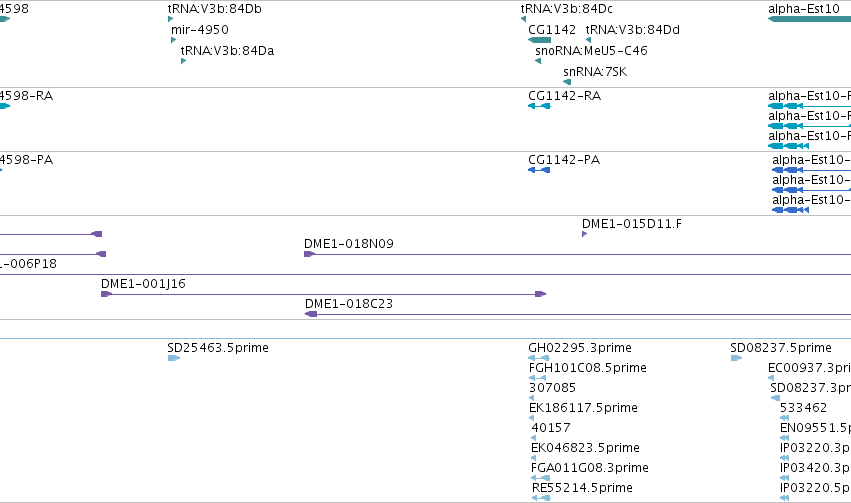851x503 pixels.
Task: Select the DME1-001J16 right end block
Action: tap(541, 294)
